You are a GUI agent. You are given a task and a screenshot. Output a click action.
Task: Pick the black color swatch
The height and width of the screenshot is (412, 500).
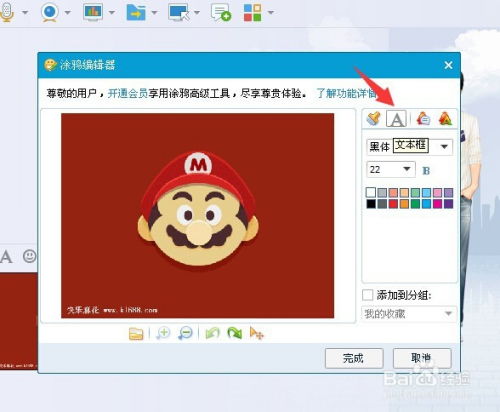click(371, 204)
